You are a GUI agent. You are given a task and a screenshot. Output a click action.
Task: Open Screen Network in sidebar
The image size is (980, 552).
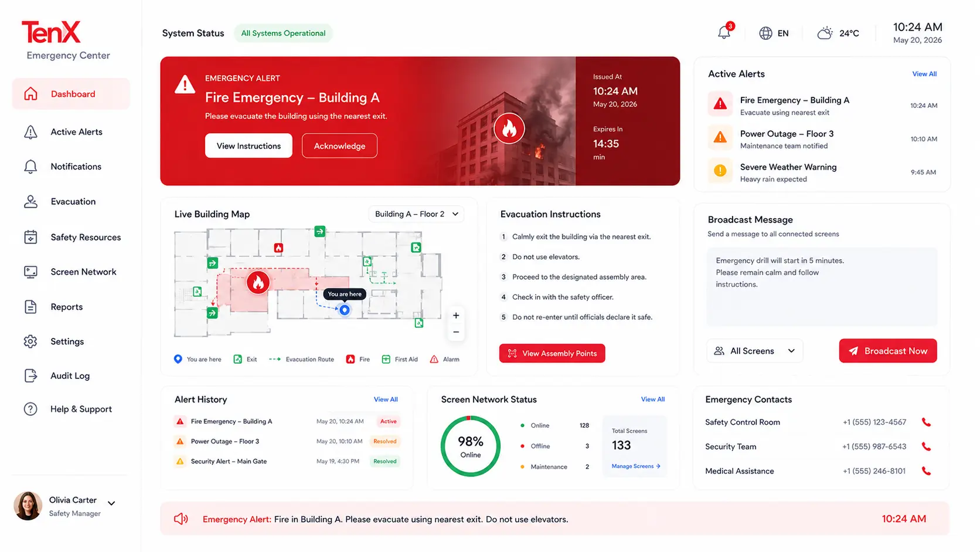[x=71, y=272]
